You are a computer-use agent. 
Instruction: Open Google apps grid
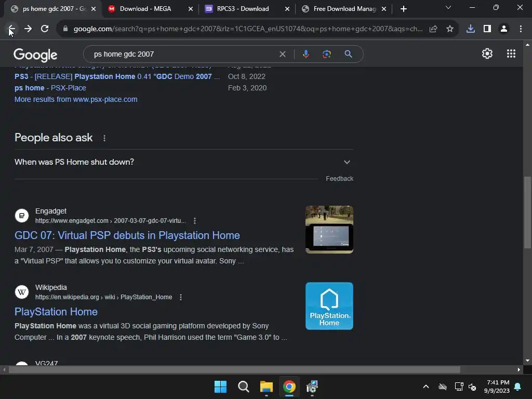pos(511,54)
